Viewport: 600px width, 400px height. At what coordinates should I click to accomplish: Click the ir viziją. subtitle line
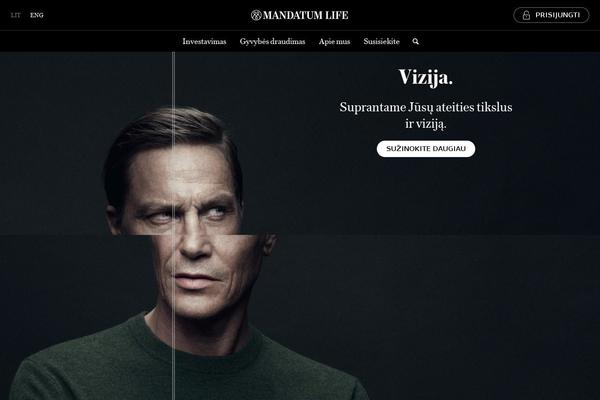coord(426,124)
